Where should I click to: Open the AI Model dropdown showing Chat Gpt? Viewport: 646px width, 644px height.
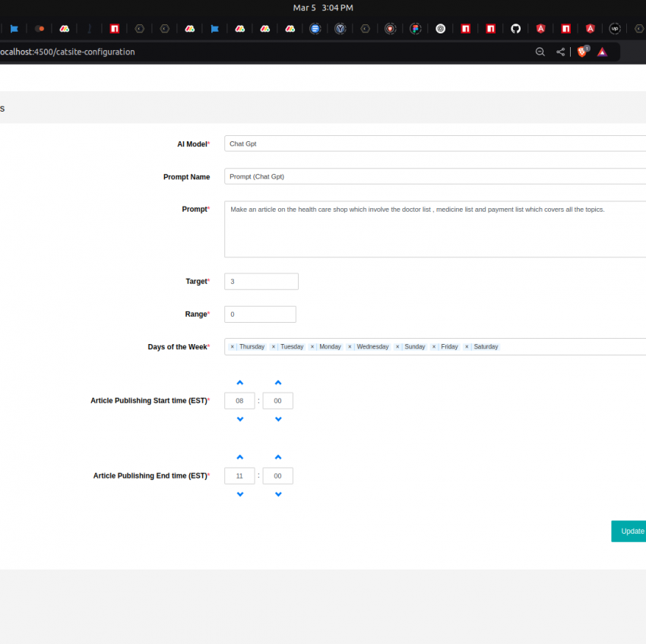coord(435,144)
